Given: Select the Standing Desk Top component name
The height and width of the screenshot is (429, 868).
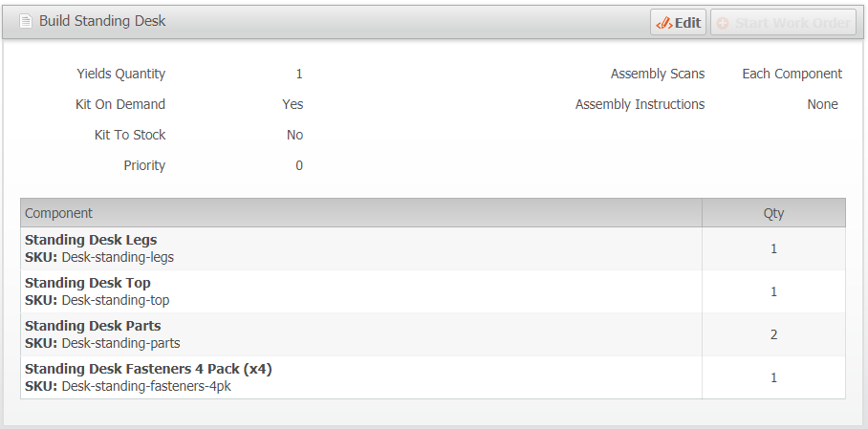Looking at the screenshot, I should pyautogui.click(x=88, y=283).
